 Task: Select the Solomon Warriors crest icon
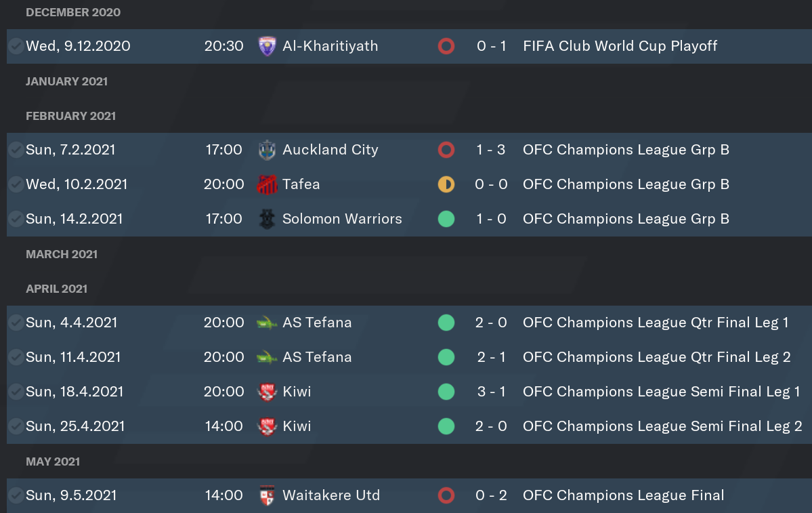pyautogui.click(x=268, y=219)
